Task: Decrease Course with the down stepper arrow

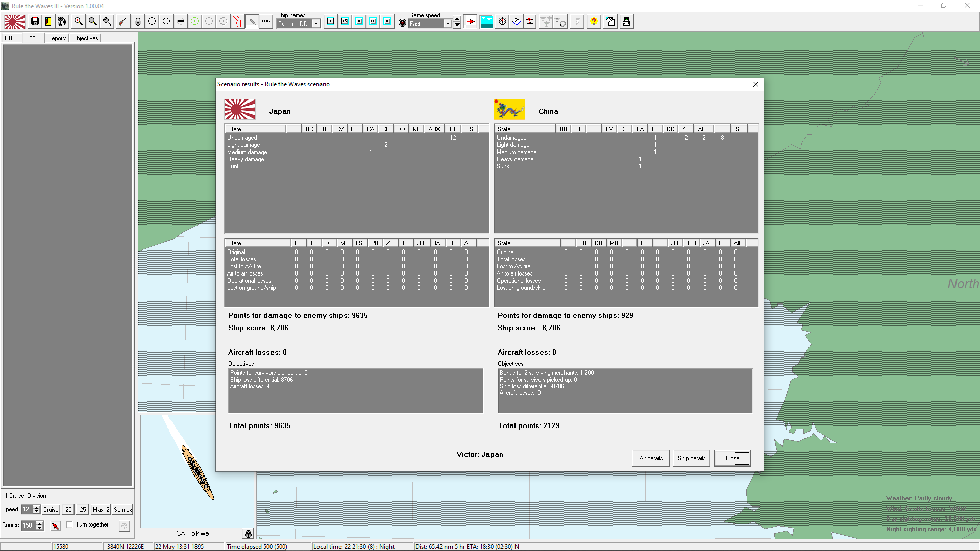Action: [40, 528]
